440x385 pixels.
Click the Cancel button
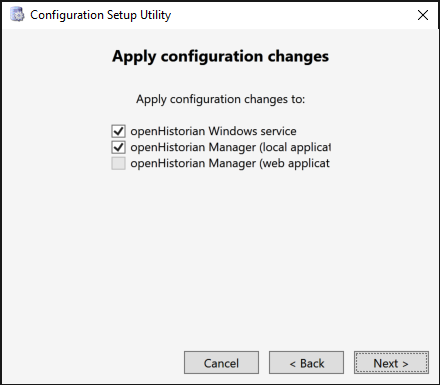[221, 362]
